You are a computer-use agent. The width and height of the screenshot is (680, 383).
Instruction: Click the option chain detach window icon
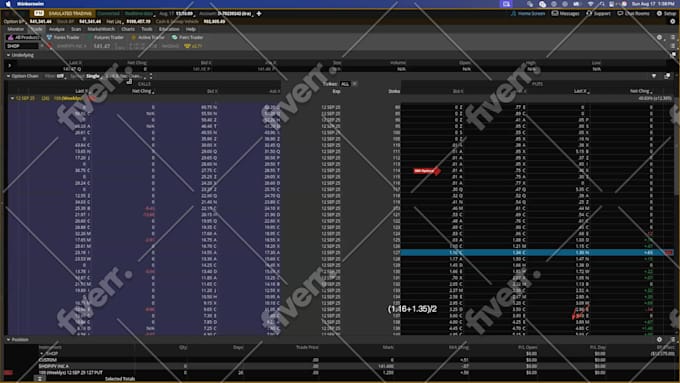667,76
